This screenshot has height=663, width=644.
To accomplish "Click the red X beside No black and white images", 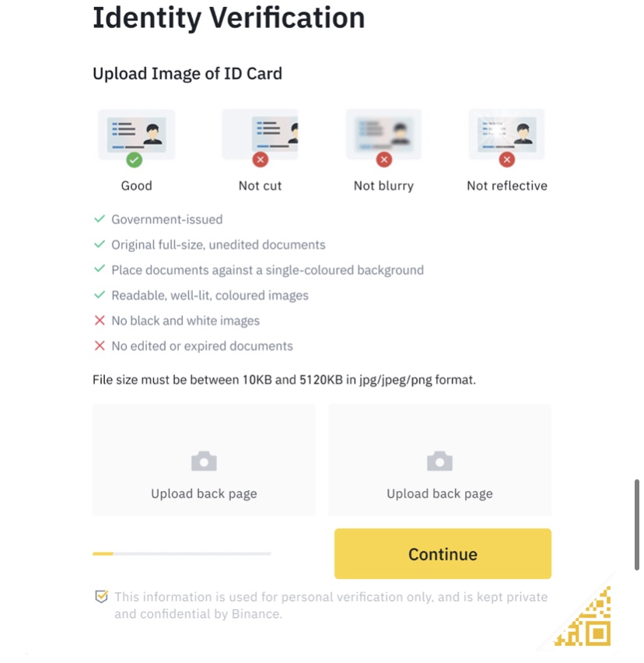I will (99, 321).
